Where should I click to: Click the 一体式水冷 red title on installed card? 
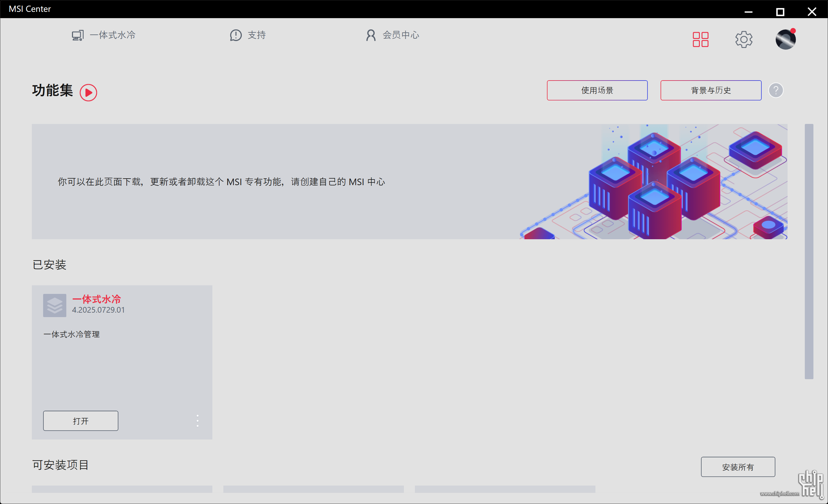(96, 299)
